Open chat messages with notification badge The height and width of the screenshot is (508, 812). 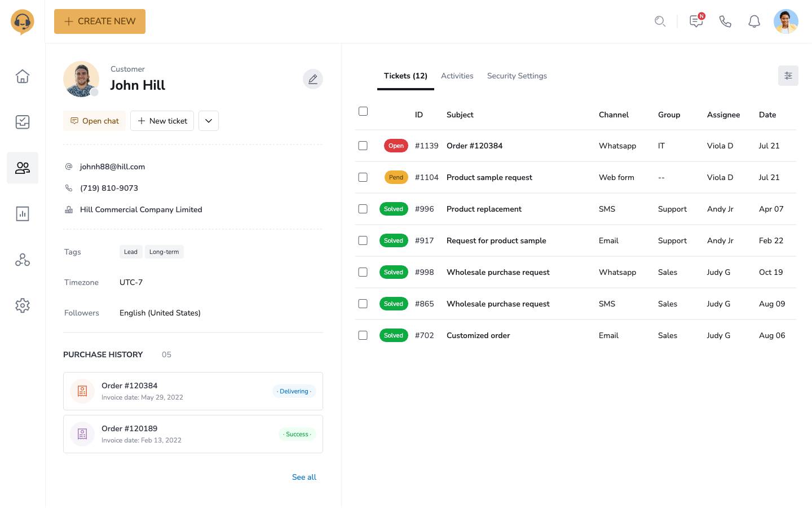click(696, 21)
